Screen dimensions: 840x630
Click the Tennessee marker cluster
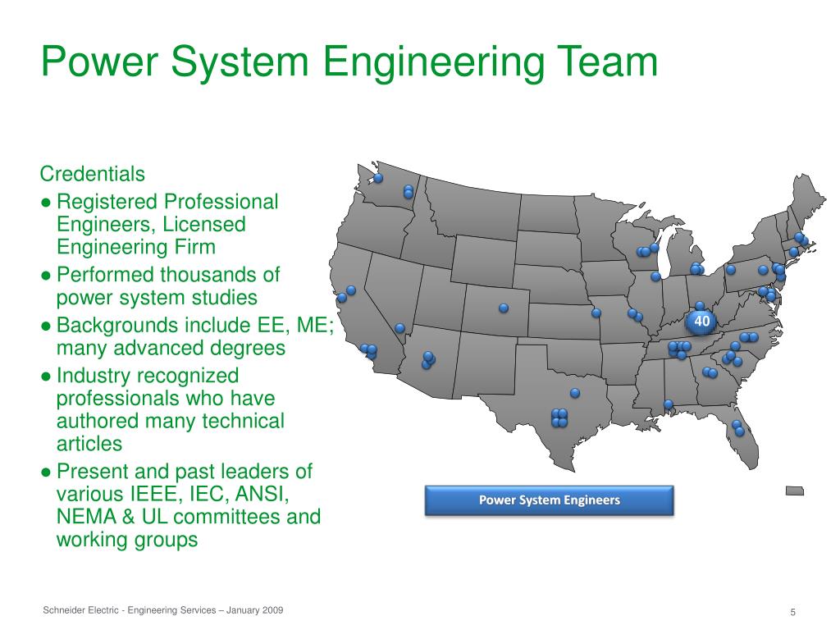tap(679, 349)
